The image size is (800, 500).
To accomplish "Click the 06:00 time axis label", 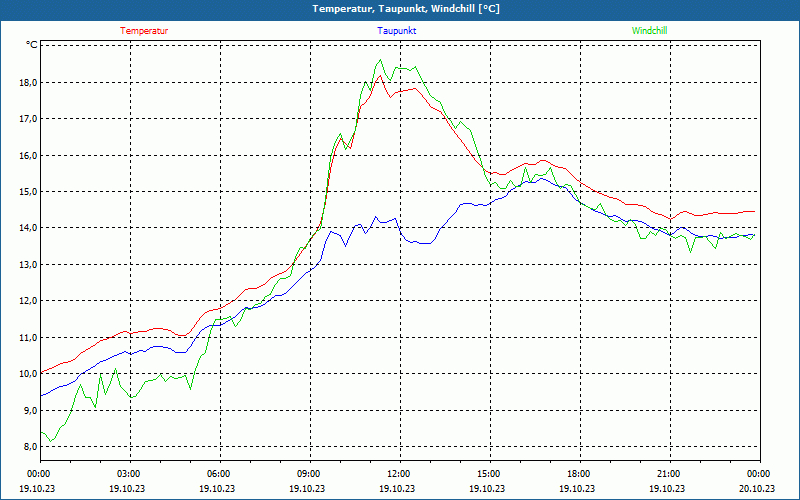I will [x=218, y=474].
